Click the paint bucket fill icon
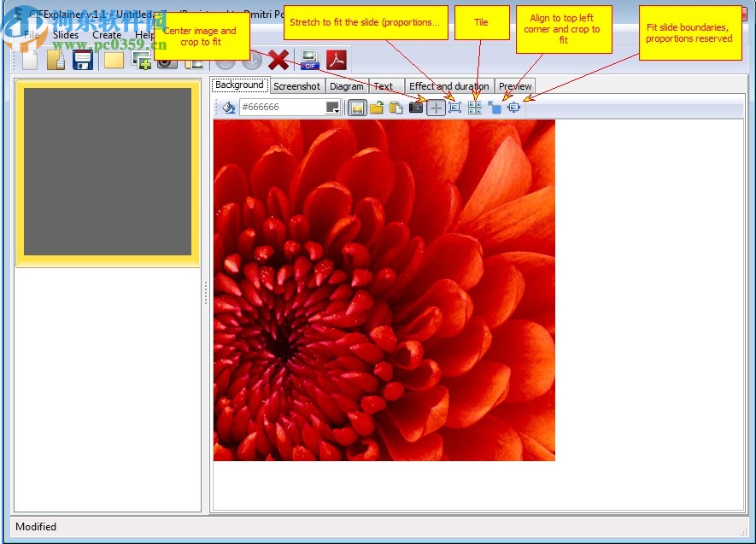Image resolution: width=756 pixels, height=544 pixels. pos(229,108)
